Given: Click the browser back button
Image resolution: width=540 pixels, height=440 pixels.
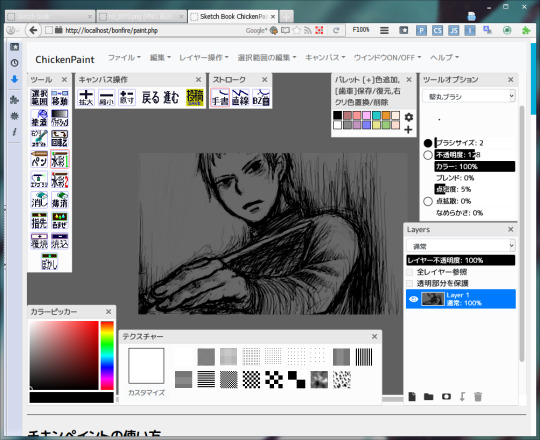Looking at the screenshot, I should pyautogui.click(x=33, y=30).
